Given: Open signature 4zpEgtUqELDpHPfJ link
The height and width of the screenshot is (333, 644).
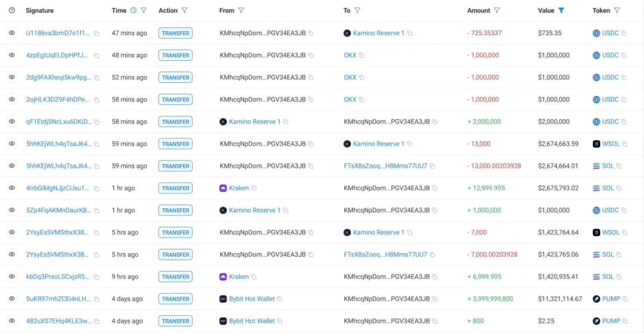Looking at the screenshot, I should pyautogui.click(x=57, y=55).
